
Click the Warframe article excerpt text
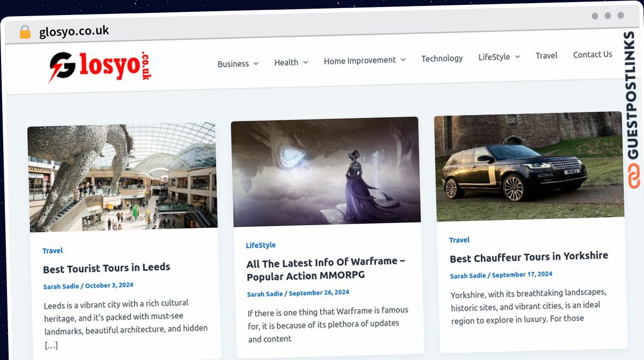328,324
